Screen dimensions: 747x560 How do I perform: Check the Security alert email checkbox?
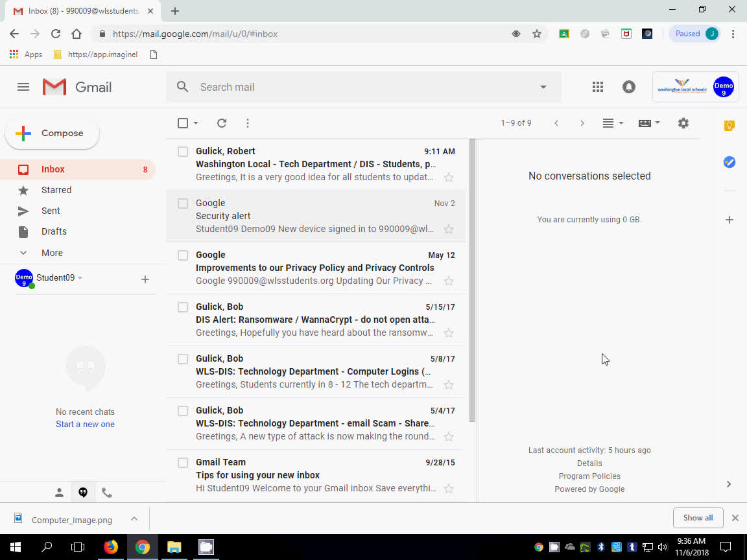182,203
